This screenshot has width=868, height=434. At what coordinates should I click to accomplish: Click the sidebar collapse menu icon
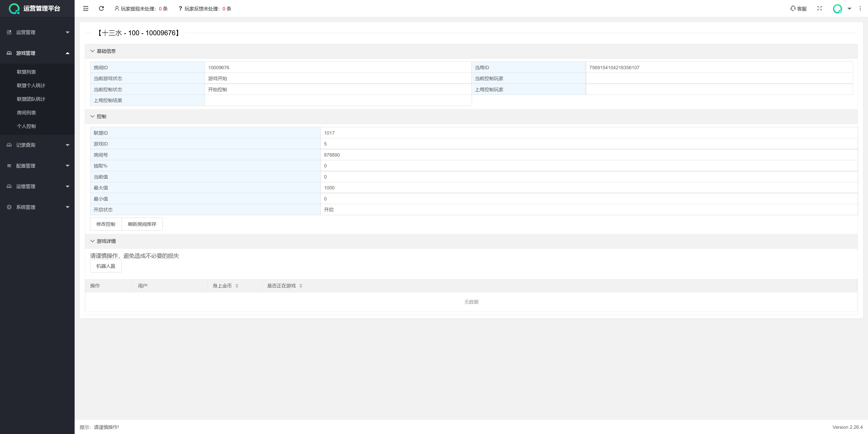click(x=86, y=8)
